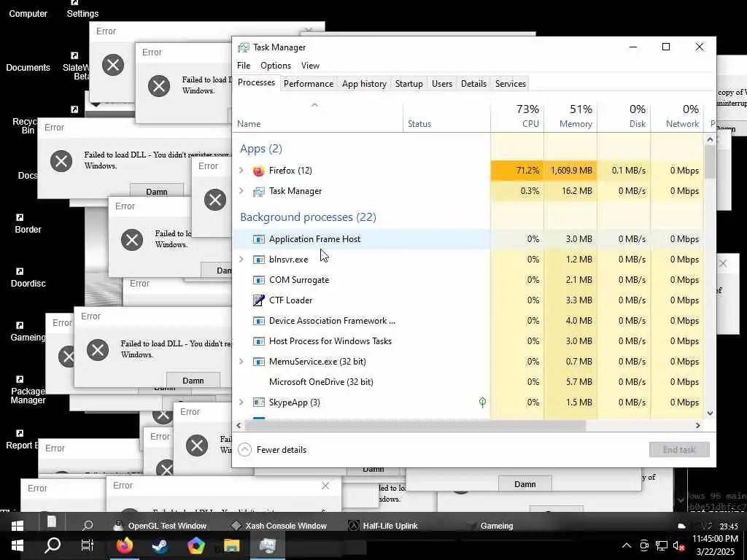Viewport: 747px width, 560px height.
Task: Show hidden system tray icons
Action: click(627, 545)
